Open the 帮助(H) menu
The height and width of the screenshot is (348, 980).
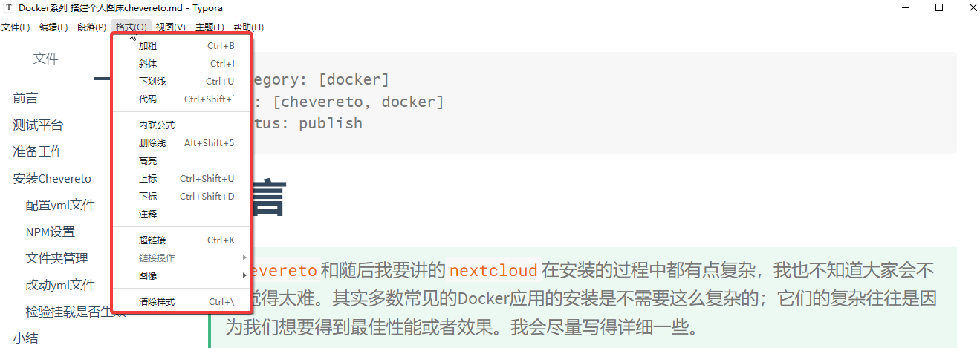pos(248,27)
